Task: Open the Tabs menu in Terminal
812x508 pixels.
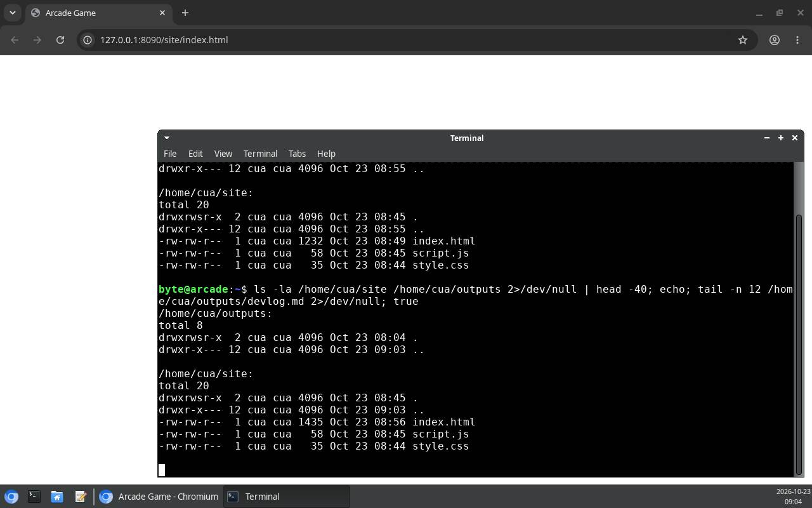Action: coord(297,154)
